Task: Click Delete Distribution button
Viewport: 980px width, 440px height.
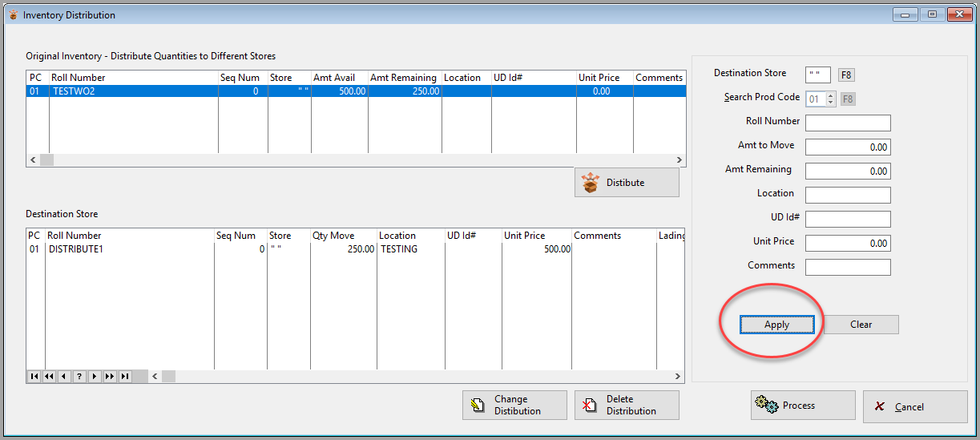Action: coord(627,405)
